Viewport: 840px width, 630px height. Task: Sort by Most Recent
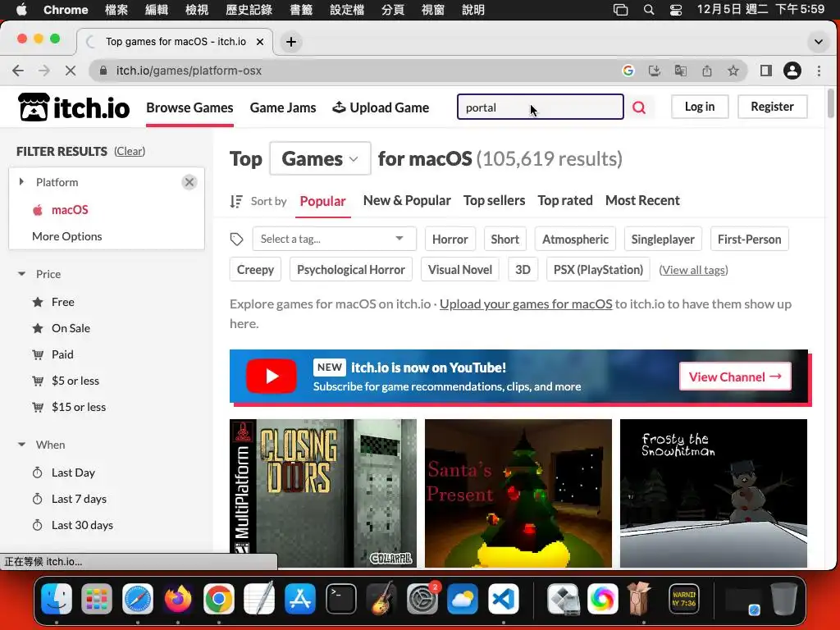642,200
